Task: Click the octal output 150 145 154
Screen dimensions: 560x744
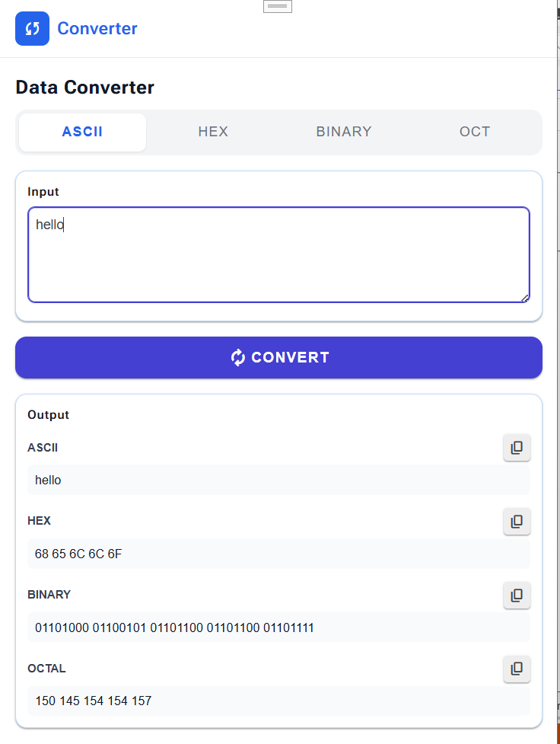Action: [278, 701]
